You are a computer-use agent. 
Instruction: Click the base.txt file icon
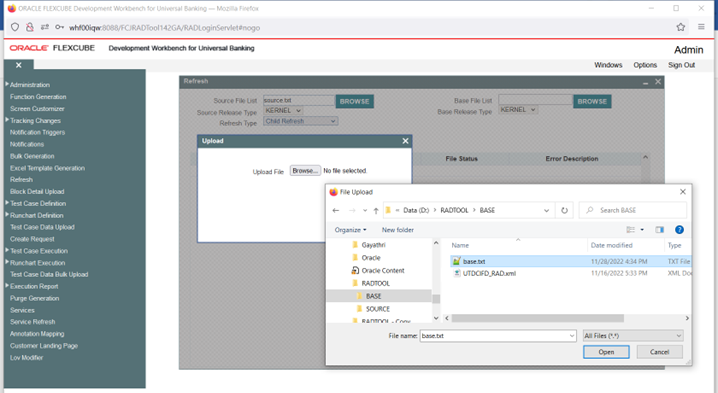(457, 261)
